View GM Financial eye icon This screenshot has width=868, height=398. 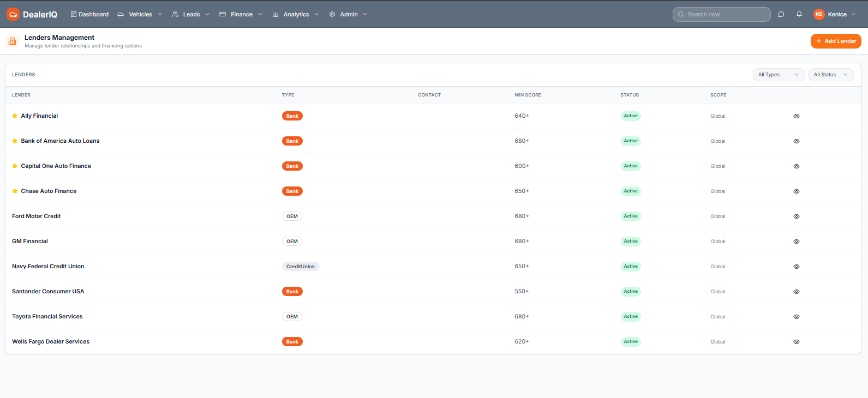(x=797, y=242)
